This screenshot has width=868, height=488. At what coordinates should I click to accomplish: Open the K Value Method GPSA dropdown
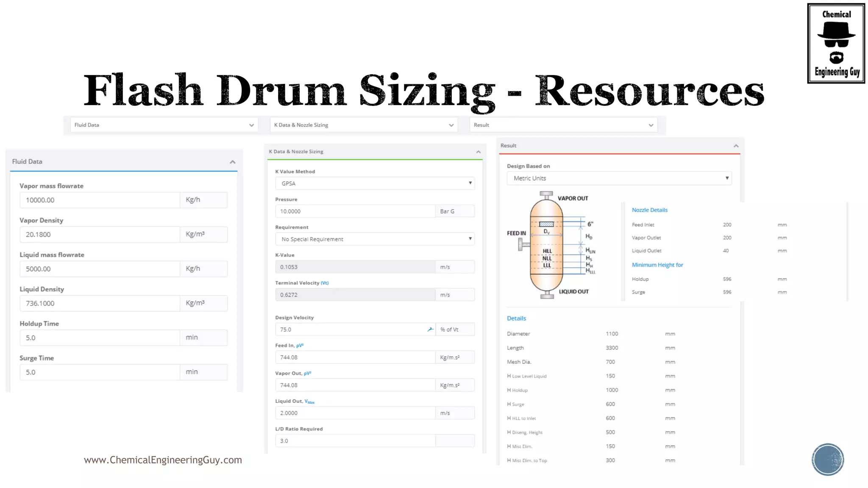(x=375, y=183)
